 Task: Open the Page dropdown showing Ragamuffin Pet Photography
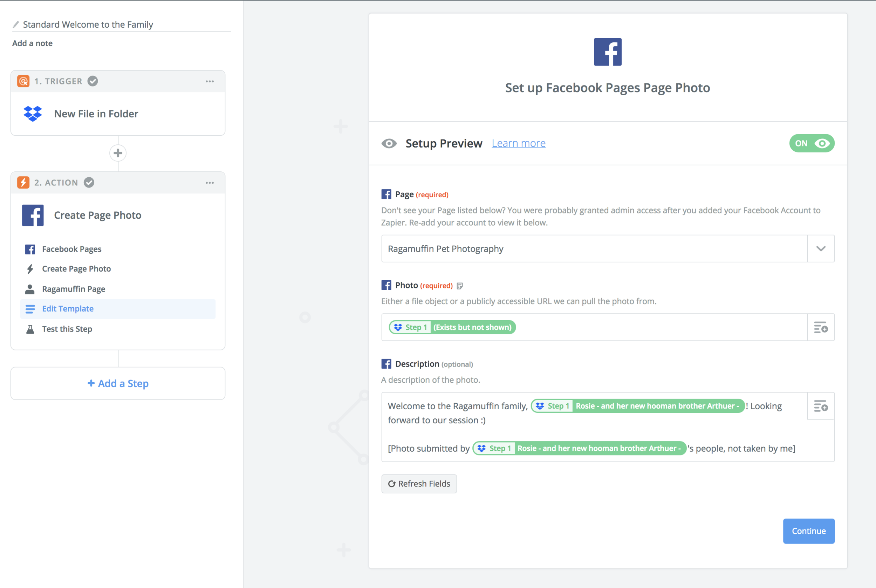tap(608, 249)
